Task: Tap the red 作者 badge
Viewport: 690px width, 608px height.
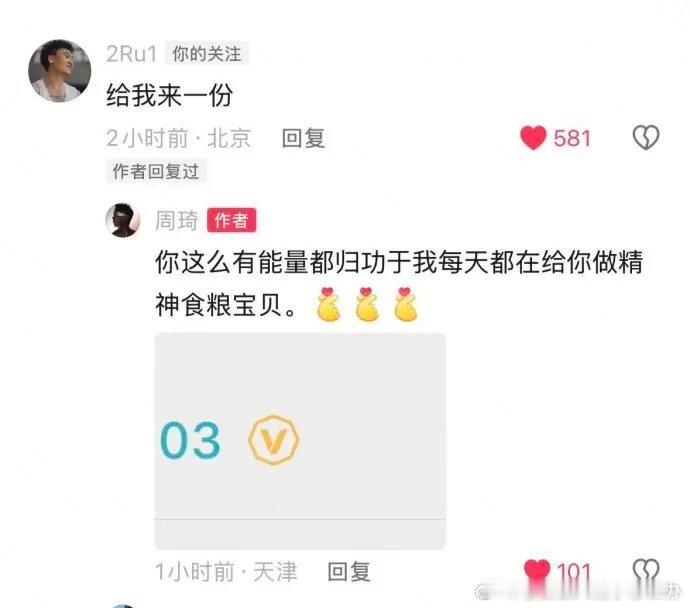Action: 231,220
